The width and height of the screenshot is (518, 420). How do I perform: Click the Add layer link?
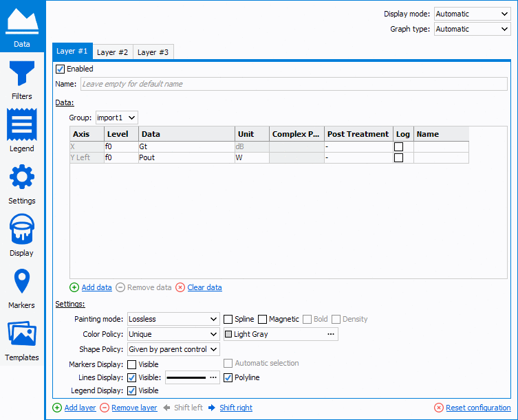click(x=80, y=408)
